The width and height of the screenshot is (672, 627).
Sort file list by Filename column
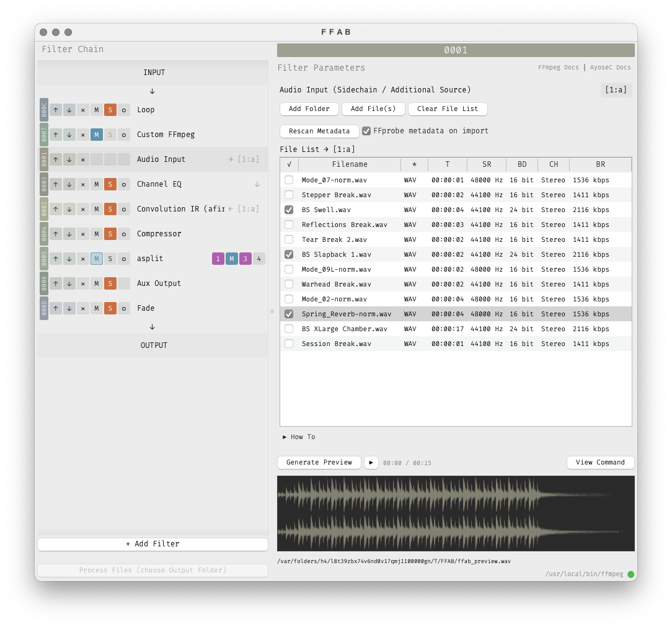(350, 164)
